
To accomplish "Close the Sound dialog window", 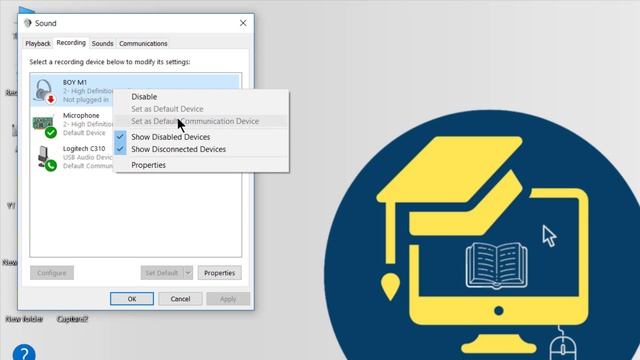I will pyautogui.click(x=243, y=23).
